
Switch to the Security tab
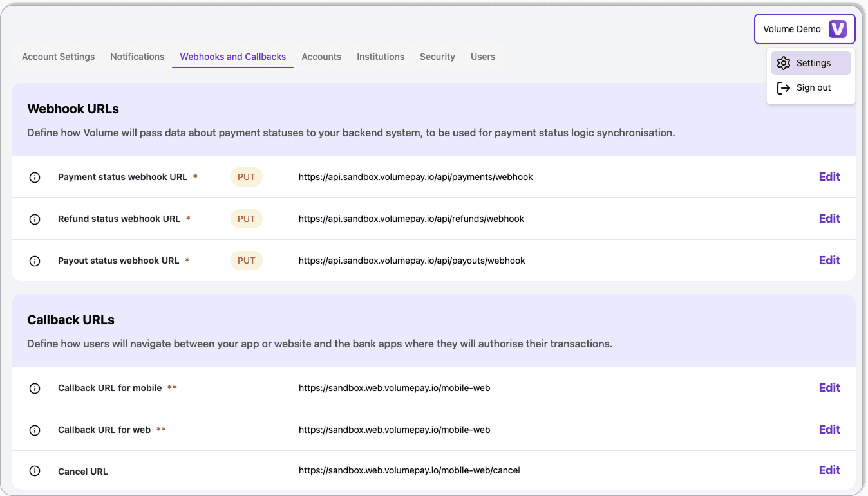coord(437,57)
